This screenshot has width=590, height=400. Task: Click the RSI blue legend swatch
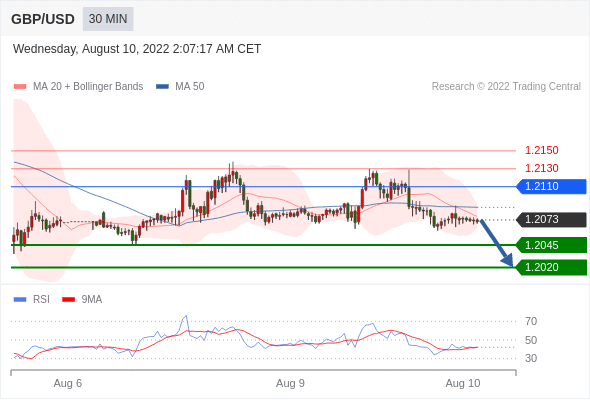20,300
